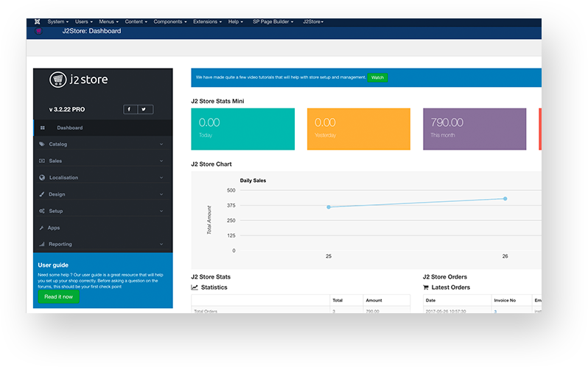Click the Setup gears icon
The image size is (588, 367).
click(x=42, y=211)
